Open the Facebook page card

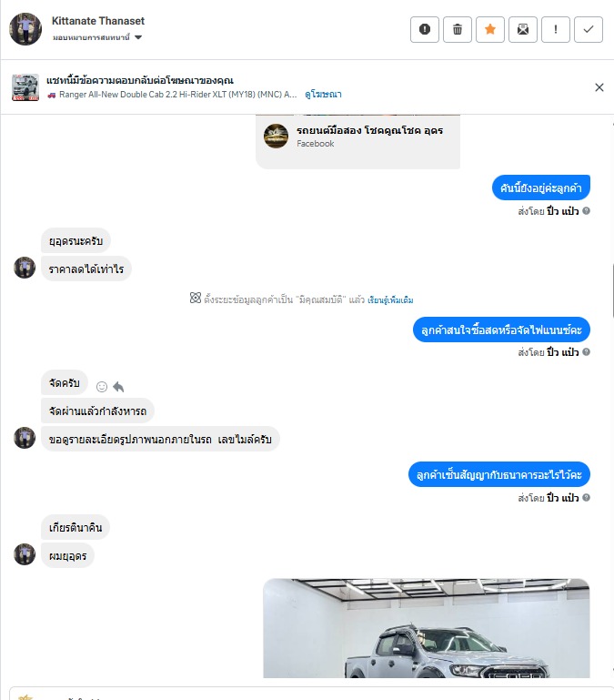coord(357,141)
